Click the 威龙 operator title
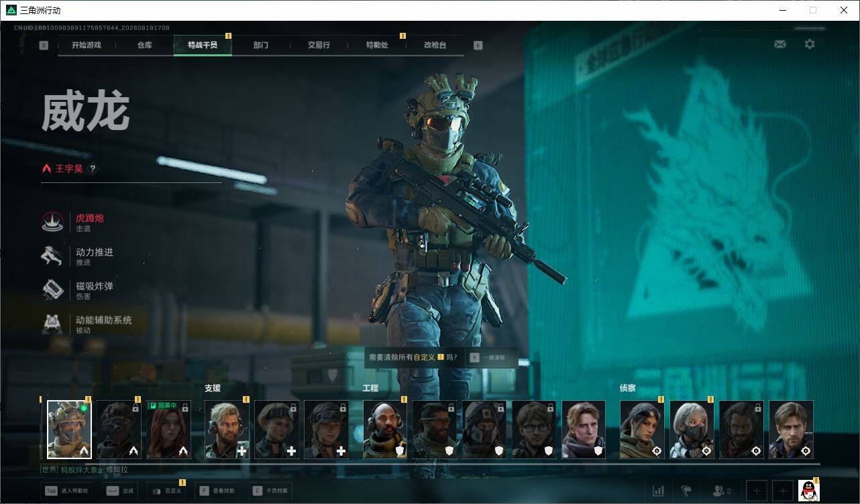Image resolution: width=860 pixels, height=504 pixels. (x=85, y=112)
